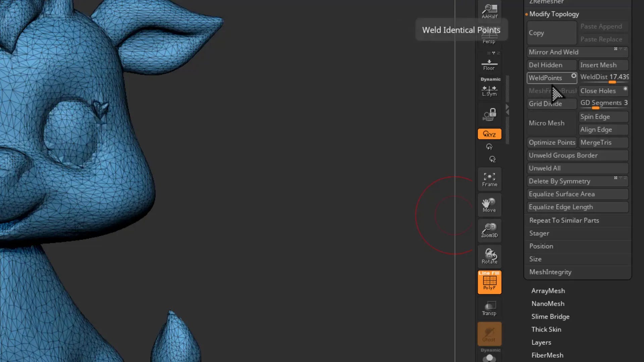Select the Zoom3D icon

489,231
